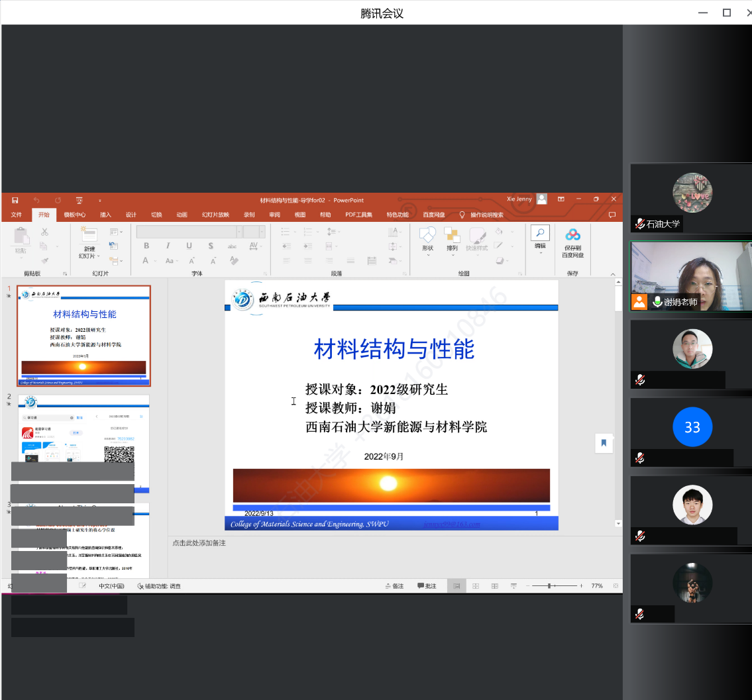Click the zoom slider in status bar
This screenshot has width=752, height=700.
(x=550, y=586)
